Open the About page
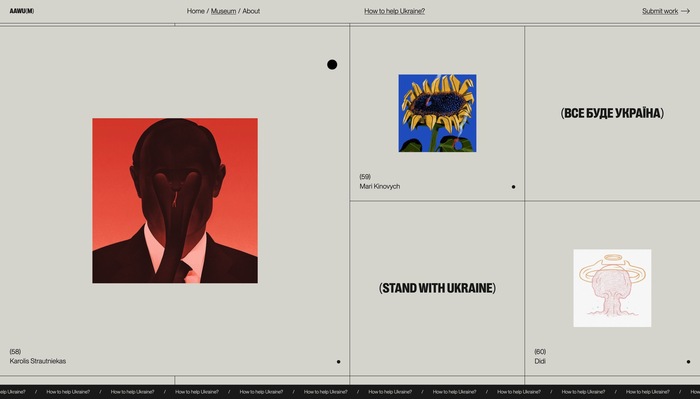Viewport: 700px width, 399px height. (251, 11)
